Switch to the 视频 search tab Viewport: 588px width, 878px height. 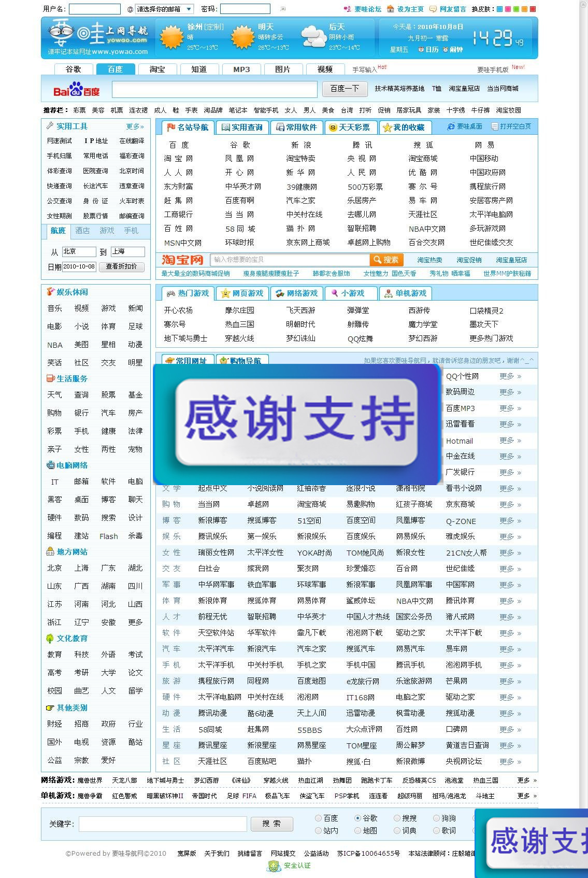325,69
